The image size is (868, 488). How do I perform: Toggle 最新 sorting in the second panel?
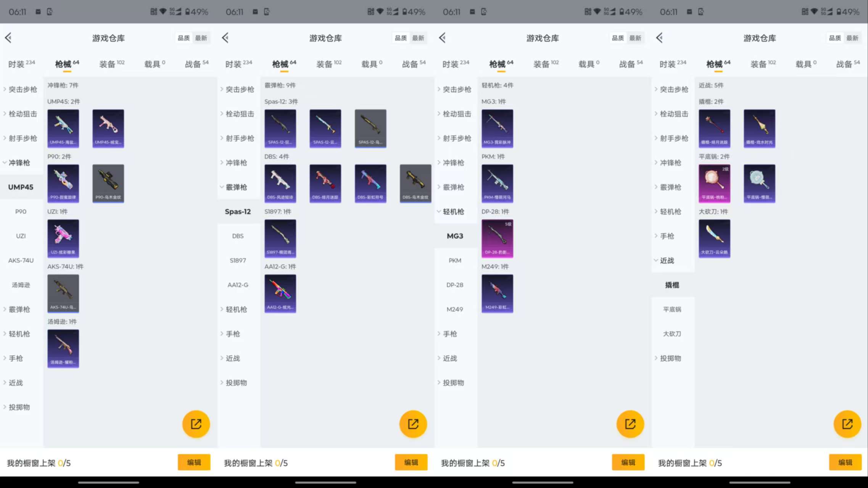419,38
